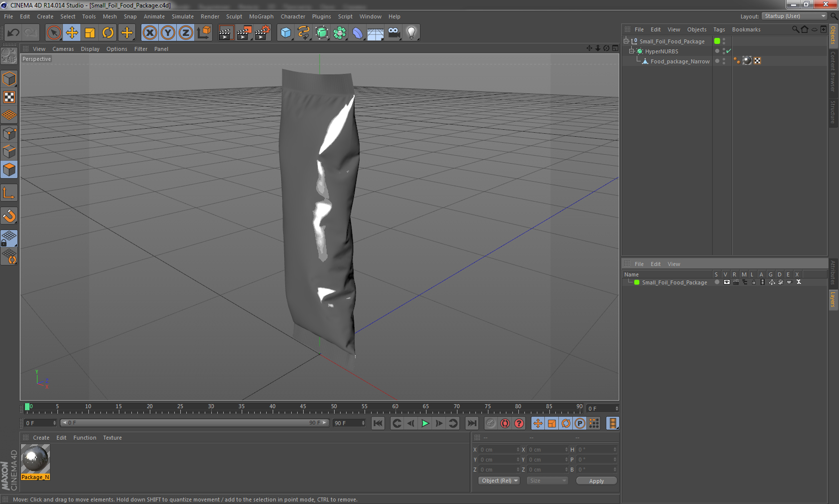Open the spline pen tools
Screen dimensions: 839x504
pos(304,33)
